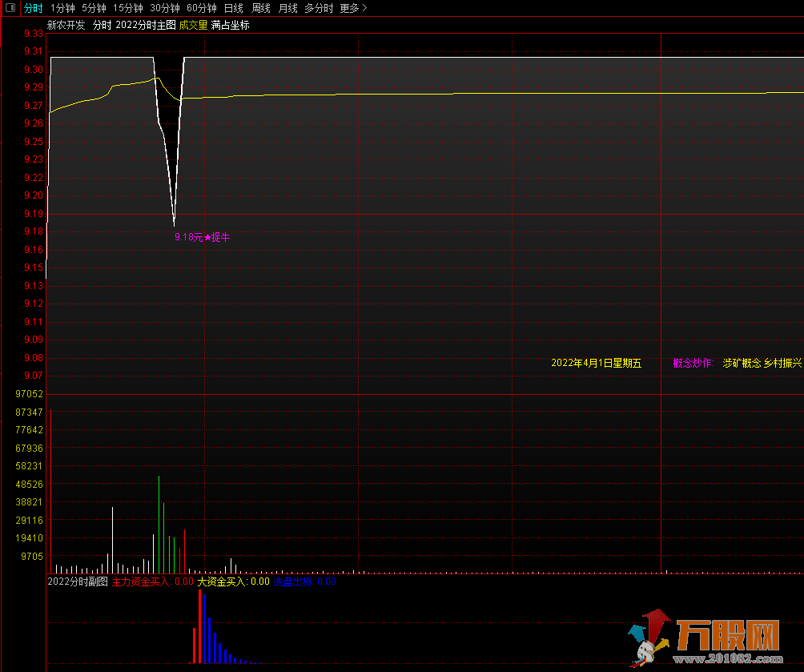This screenshot has height=672, width=804.
Task: Open the 60分钟 period view
Action: coord(202,8)
